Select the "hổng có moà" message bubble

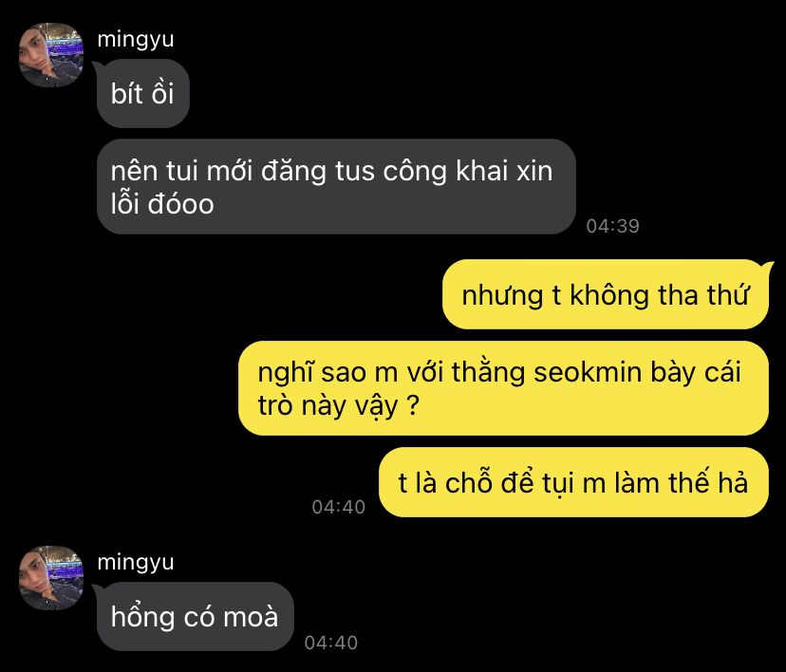tap(195, 616)
